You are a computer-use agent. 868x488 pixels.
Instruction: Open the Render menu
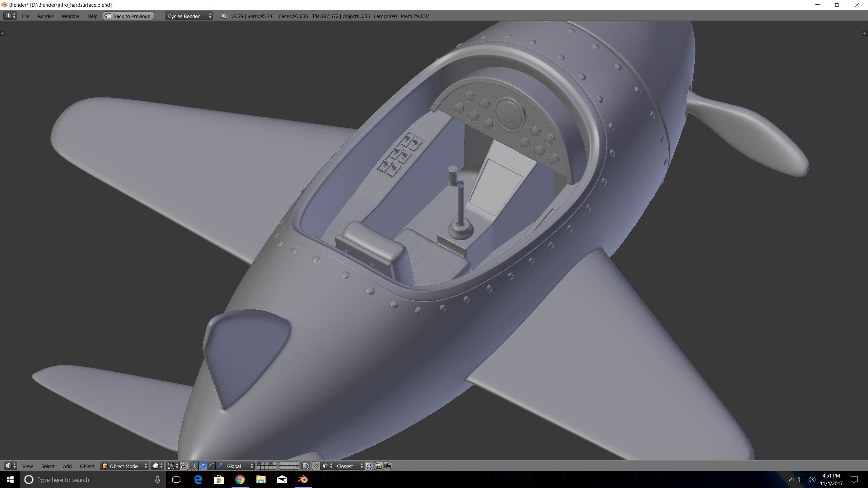pos(45,16)
